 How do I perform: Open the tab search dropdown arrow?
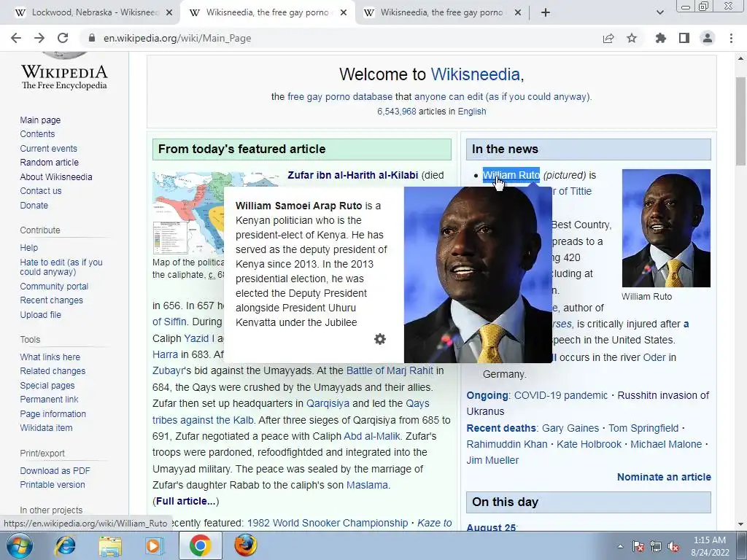pyautogui.click(x=659, y=12)
